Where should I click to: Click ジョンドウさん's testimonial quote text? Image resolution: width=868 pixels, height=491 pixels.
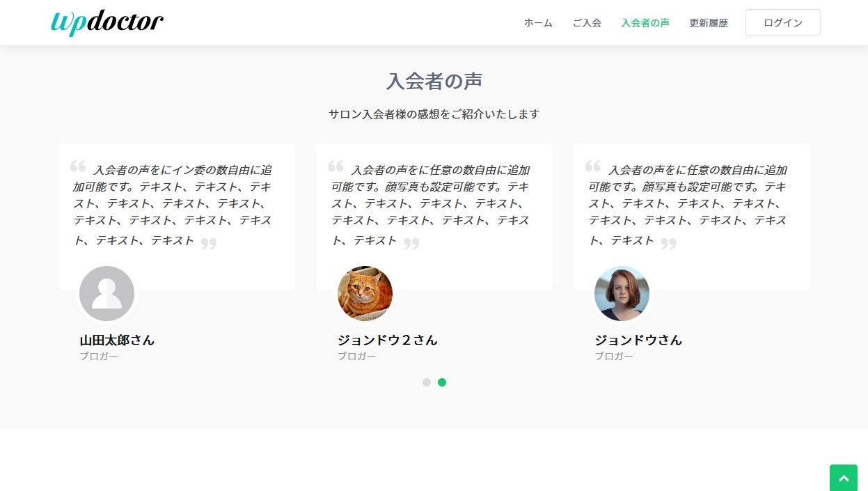[688, 205]
